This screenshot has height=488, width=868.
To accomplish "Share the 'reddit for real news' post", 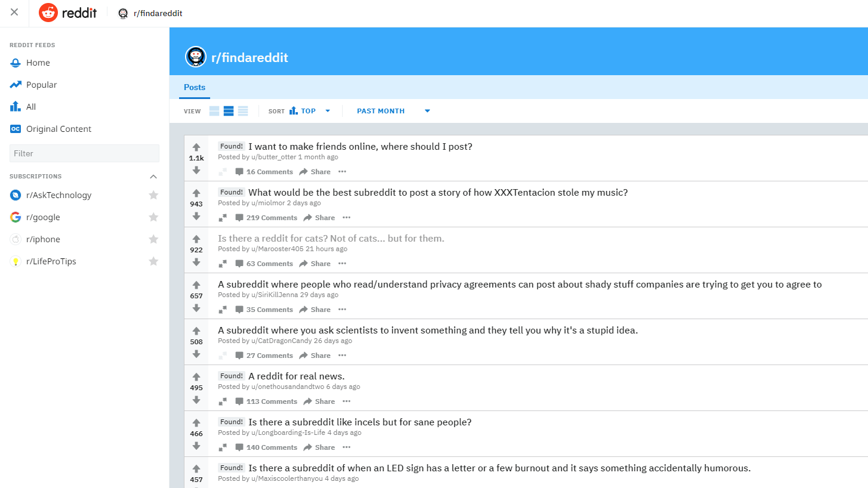I will [x=319, y=401].
